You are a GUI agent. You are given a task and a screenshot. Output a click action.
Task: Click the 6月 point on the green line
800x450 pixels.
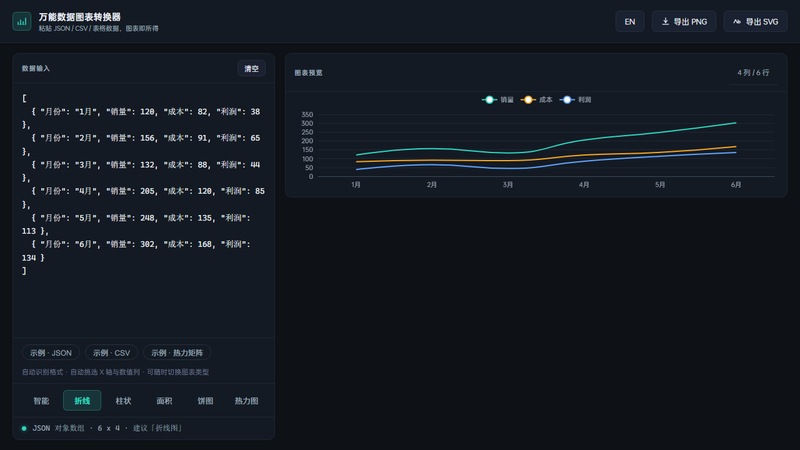point(735,123)
